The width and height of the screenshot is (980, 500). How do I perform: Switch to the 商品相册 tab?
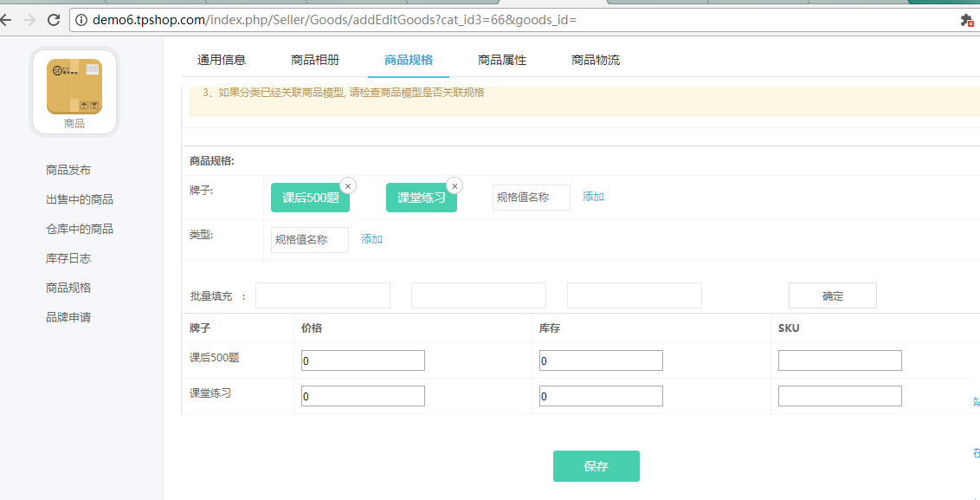click(x=314, y=59)
